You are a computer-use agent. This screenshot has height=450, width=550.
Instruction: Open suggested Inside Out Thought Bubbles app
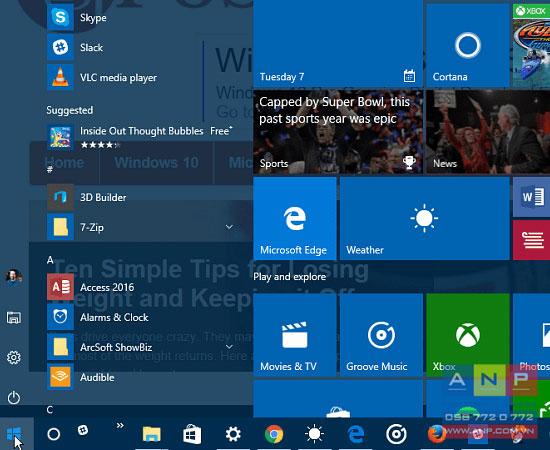[140, 137]
